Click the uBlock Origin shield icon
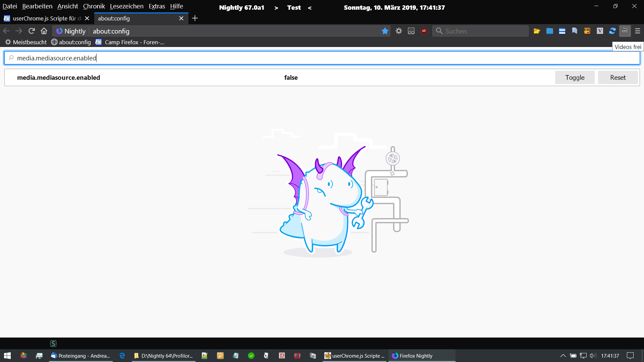This screenshot has height=362, width=644. (x=424, y=31)
